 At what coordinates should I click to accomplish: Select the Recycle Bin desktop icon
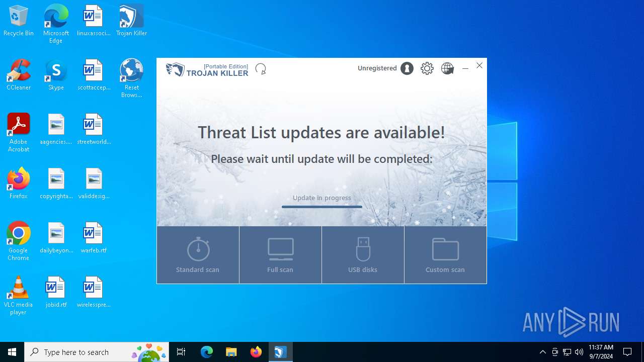click(19, 21)
